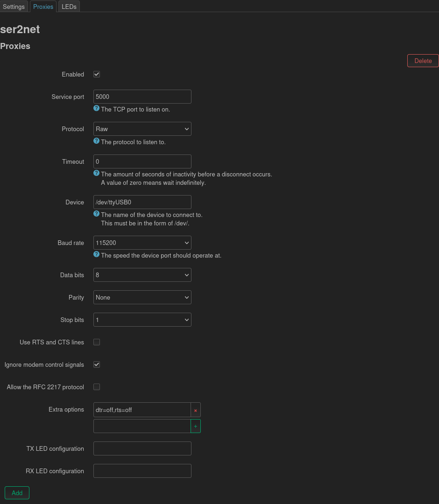Viewport: 439px width, 504px height.
Task: Open the Protocol dropdown
Action: point(142,129)
